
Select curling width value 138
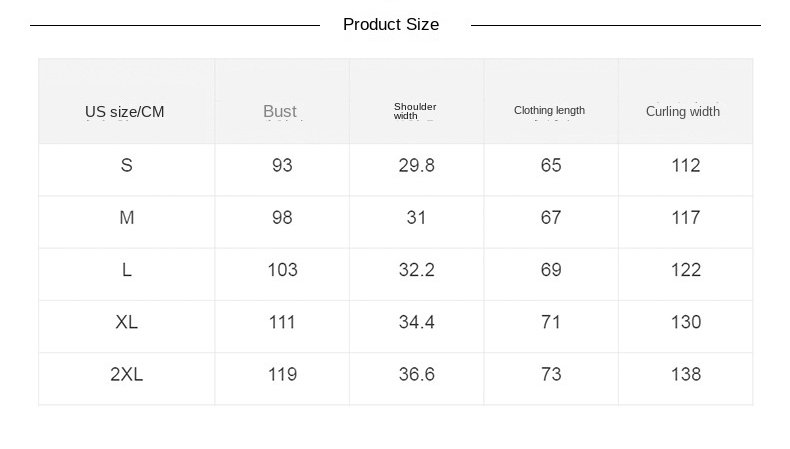(686, 374)
